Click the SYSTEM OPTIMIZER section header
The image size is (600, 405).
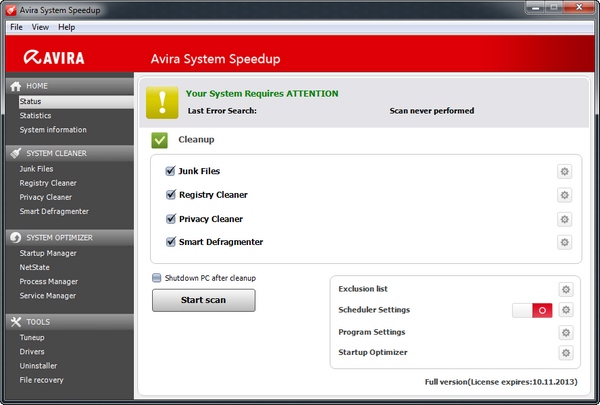70,238
